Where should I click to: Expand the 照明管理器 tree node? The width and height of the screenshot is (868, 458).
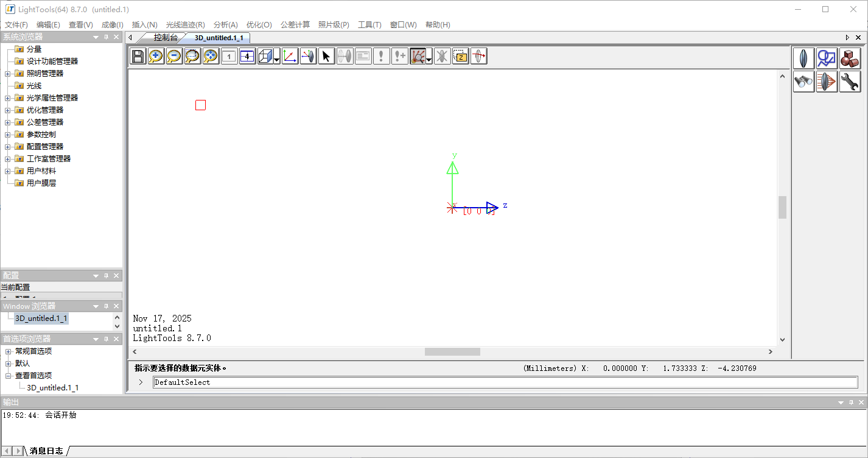8,74
